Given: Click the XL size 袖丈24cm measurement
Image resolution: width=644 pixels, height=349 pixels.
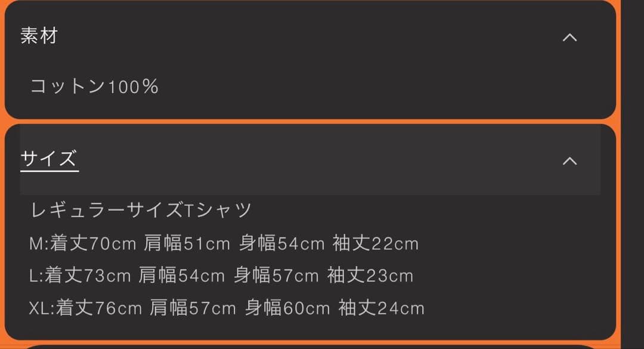Looking at the screenshot, I should (x=382, y=308).
